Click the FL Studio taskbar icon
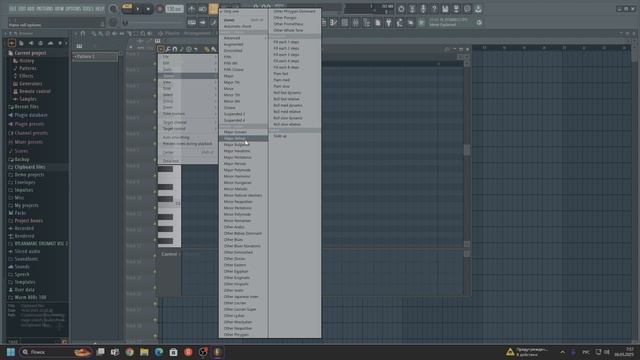This screenshot has width=640, height=360. [218, 352]
